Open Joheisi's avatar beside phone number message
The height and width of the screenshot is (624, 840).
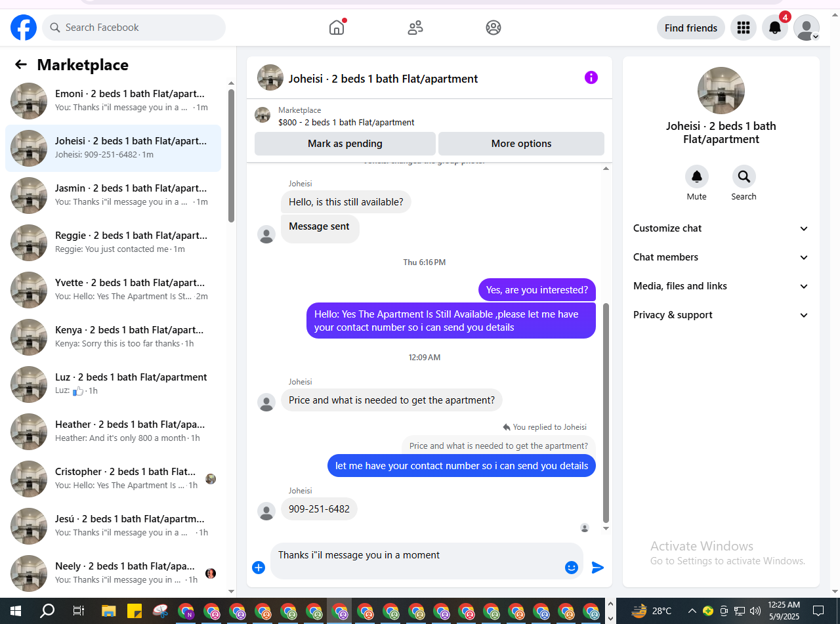[x=266, y=511]
